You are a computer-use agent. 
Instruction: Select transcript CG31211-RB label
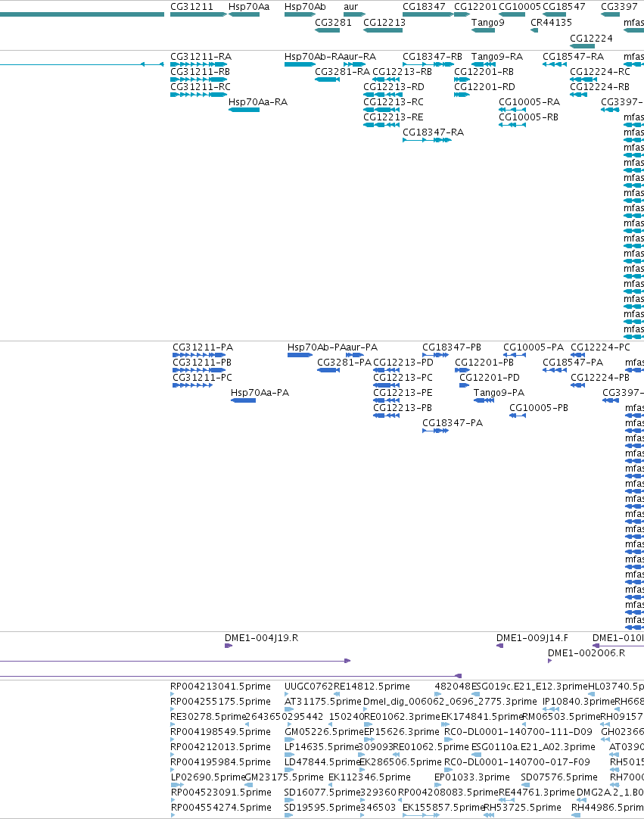click(x=201, y=72)
